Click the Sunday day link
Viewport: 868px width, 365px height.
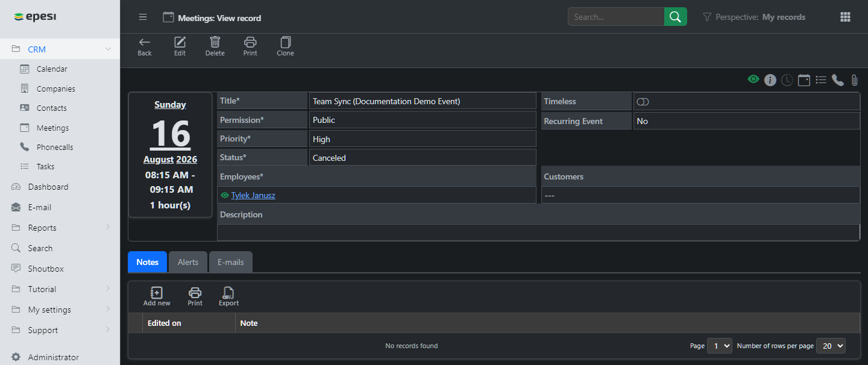(170, 105)
